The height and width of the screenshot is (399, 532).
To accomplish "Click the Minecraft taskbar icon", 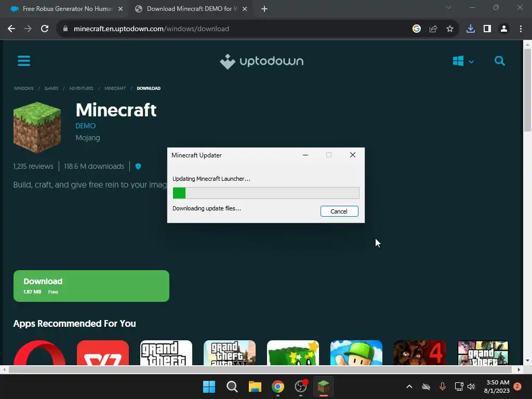I will [324, 387].
